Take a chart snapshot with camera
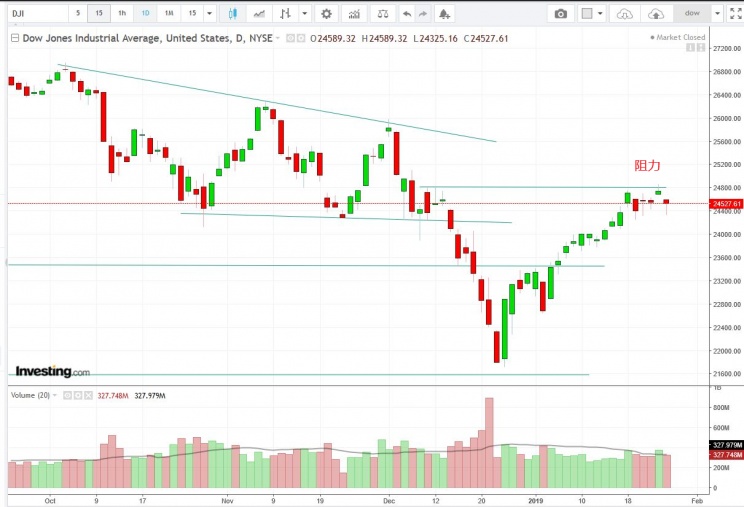Image resolution: width=744 pixels, height=507 pixels. point(561,14)
